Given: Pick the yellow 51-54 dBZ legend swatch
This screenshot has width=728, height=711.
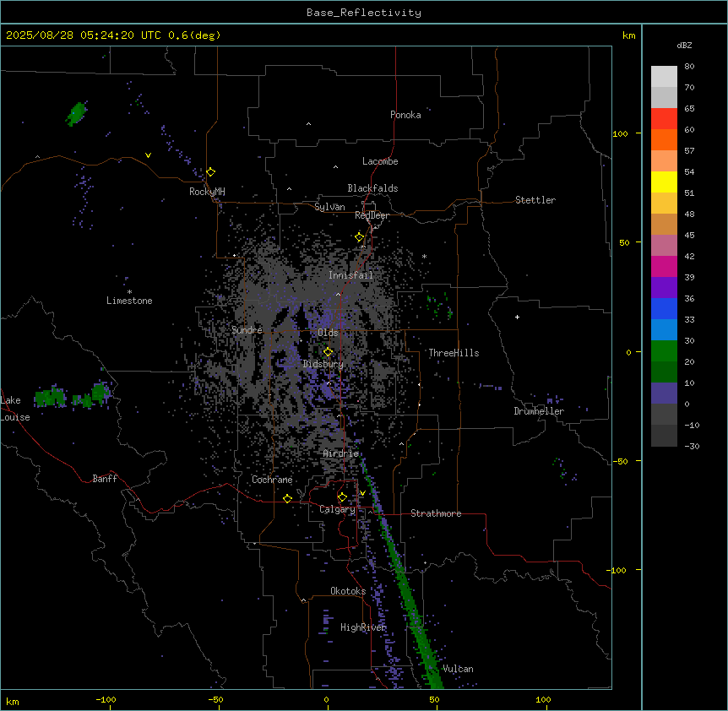Looking at the screenshot, I should pos(664,182).
